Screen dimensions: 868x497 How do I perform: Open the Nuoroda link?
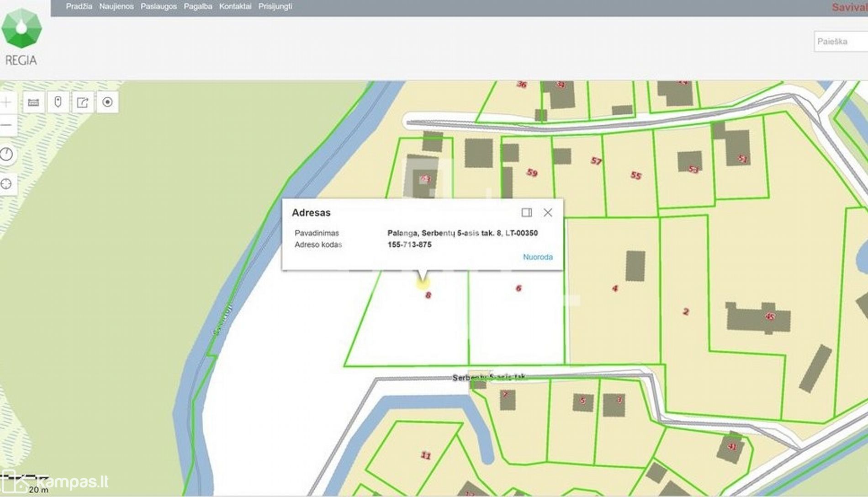point(537,257)
